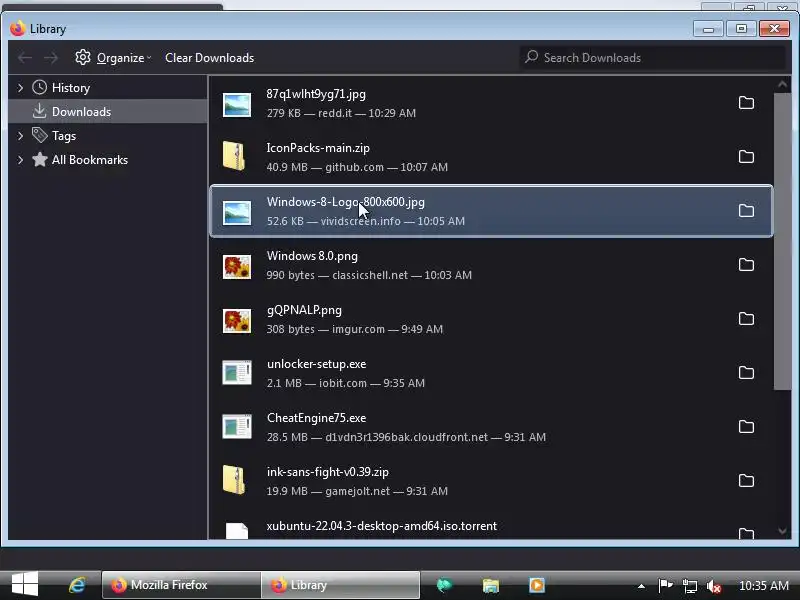Click the Organize gear icon

click(x=83, y=57)
